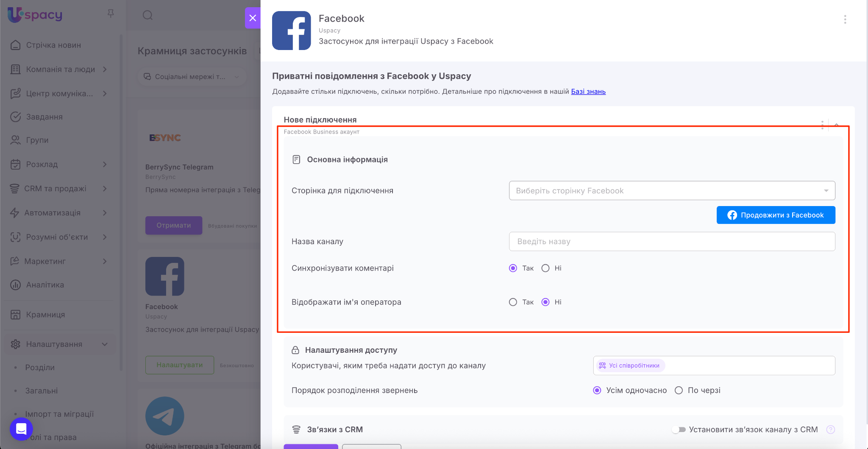
Task: Click the Uspacy logo
Action: click(35, 15)
